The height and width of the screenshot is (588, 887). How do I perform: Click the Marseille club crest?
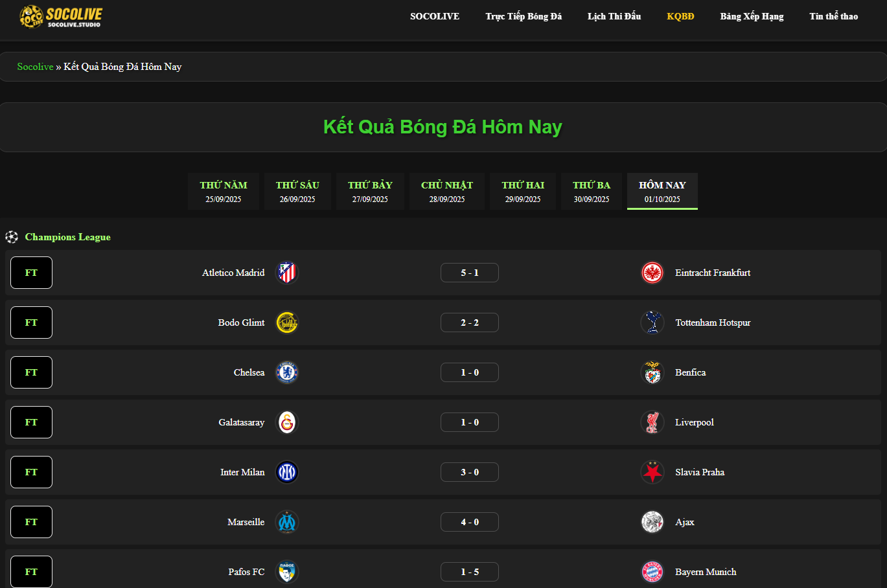point(286,522)
